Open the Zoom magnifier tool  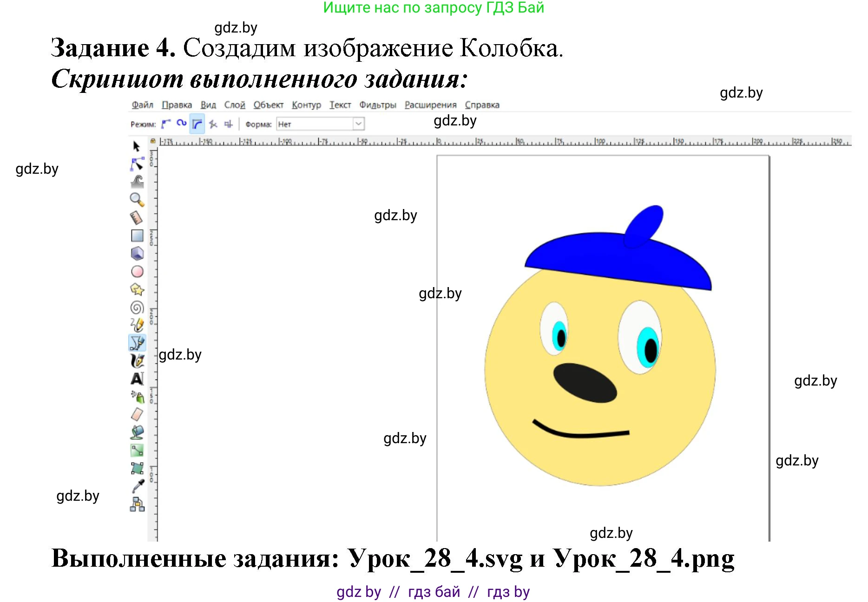(x=137, y=200)
